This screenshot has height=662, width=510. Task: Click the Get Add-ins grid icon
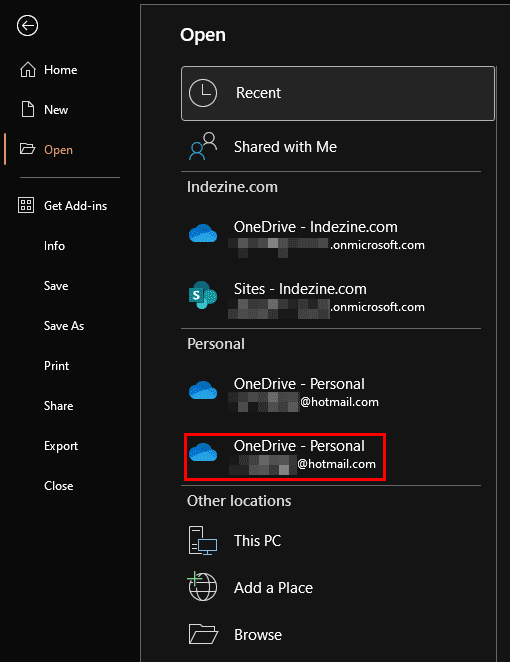[x=26, y=206]
